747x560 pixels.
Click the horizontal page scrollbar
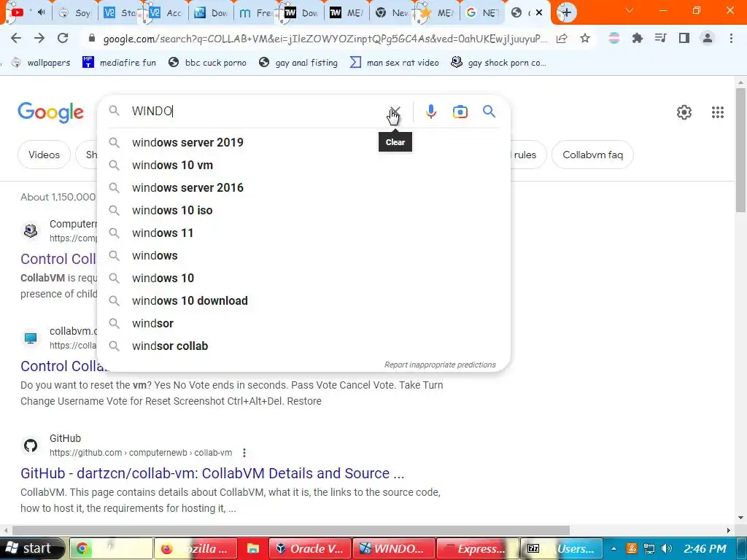[290, 531]
